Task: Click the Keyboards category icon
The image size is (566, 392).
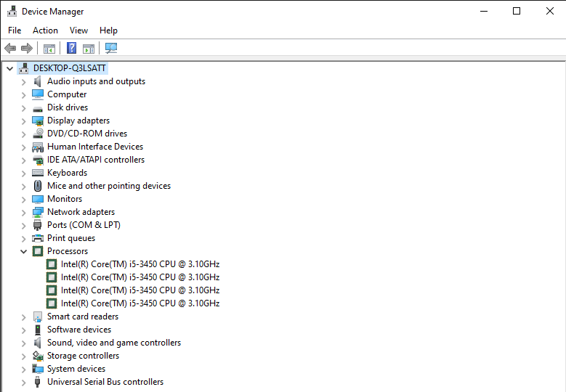Action: tap(38, 173)
